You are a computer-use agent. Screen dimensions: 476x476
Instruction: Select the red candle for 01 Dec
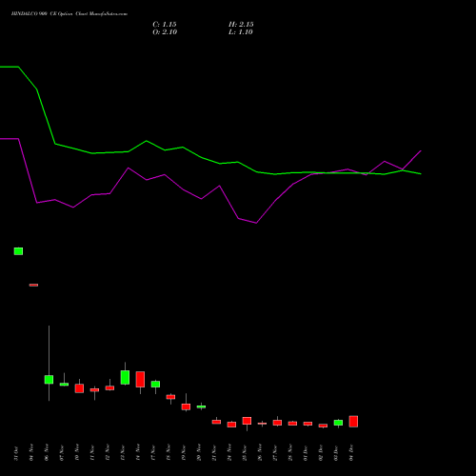tap(307, 424)
